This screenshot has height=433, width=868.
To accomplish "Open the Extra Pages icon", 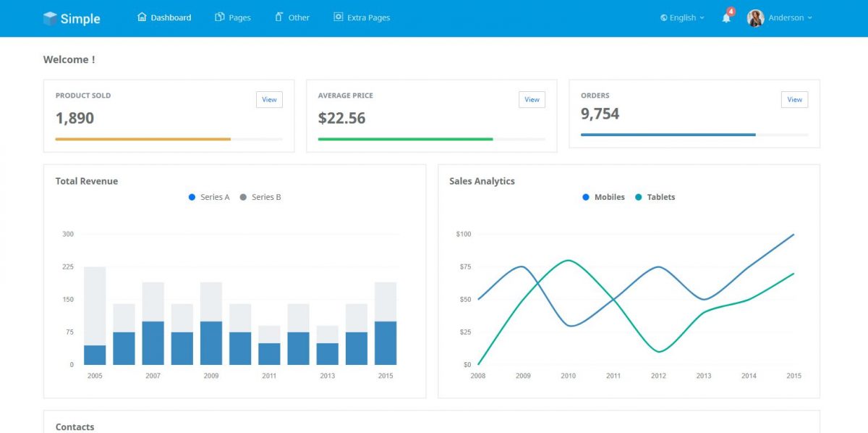I will [x=338, y=17].
